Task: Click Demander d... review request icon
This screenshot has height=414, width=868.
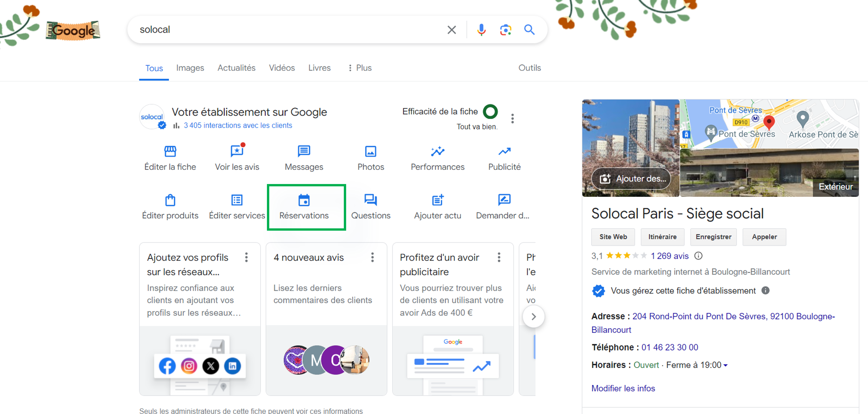Action: click(x=504, y=200)
